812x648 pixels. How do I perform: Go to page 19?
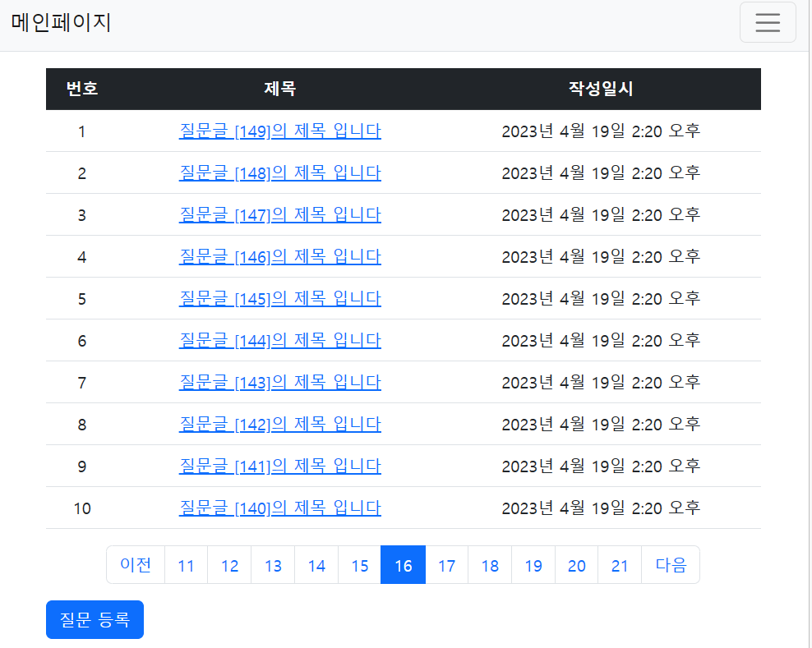pyautogui.click(x=533, y=565)
